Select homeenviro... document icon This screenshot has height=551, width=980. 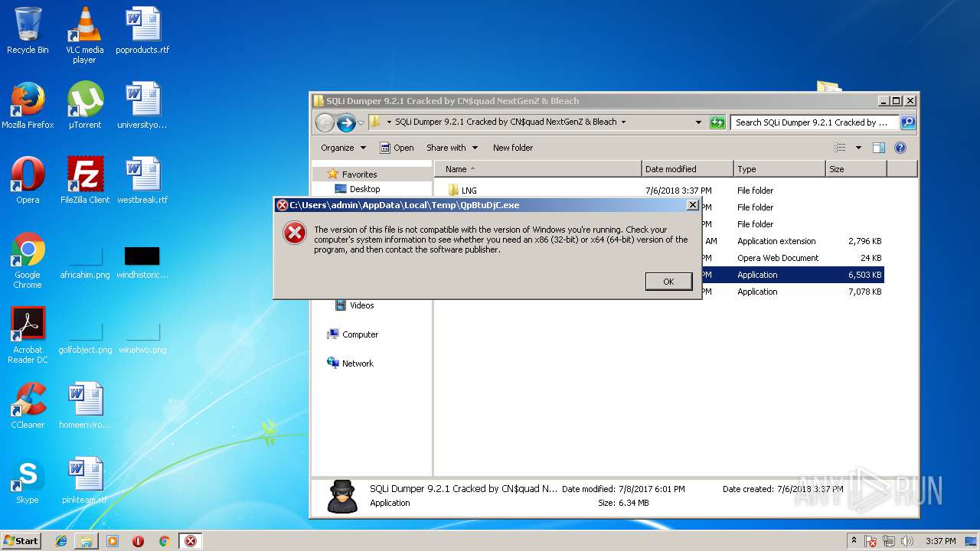tap(84, 406)
